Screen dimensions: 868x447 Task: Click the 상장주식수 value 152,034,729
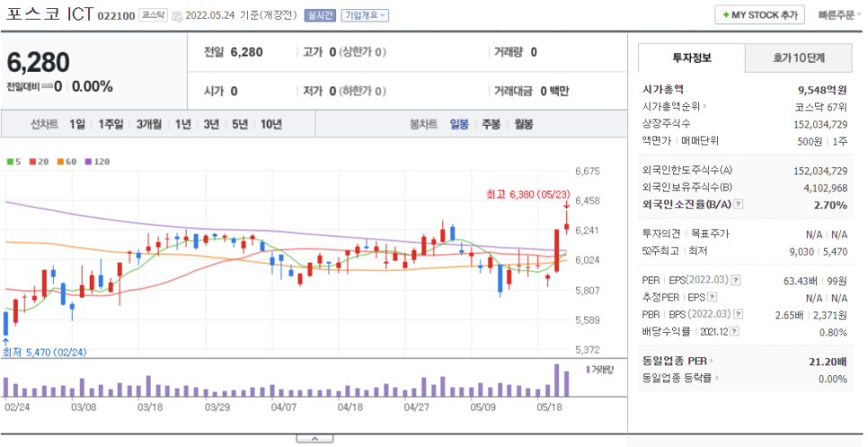(820, 125)
